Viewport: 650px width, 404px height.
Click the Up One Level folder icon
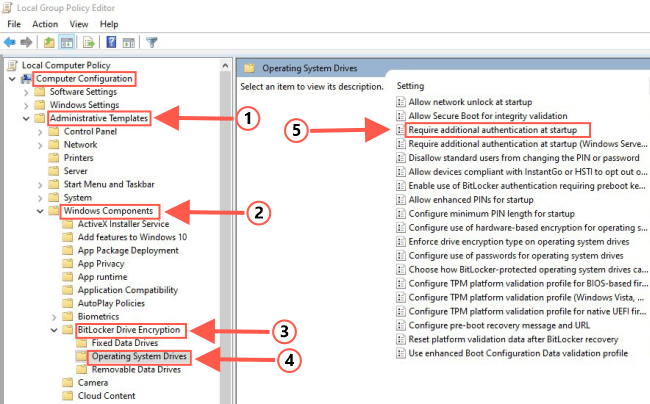pos(49,42)
